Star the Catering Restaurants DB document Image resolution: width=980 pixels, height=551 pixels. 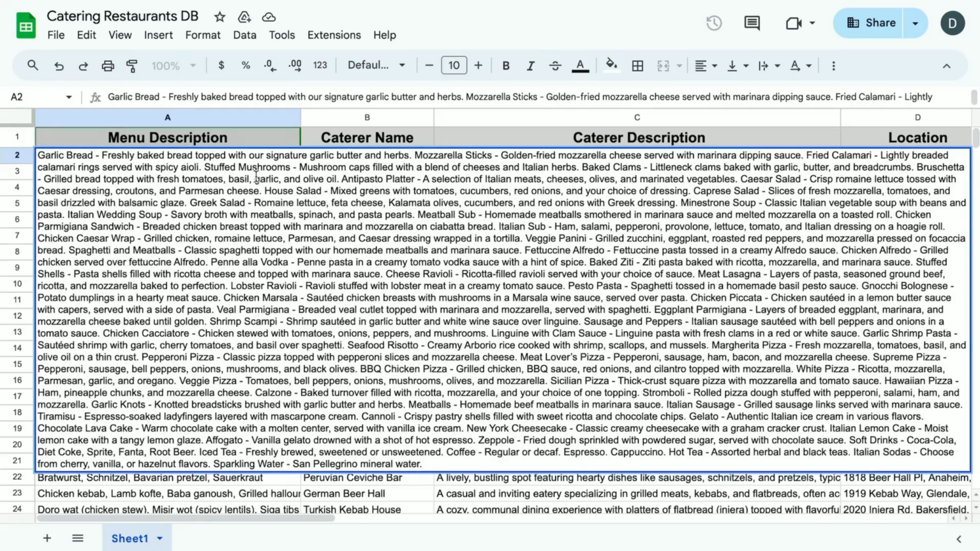219,17
